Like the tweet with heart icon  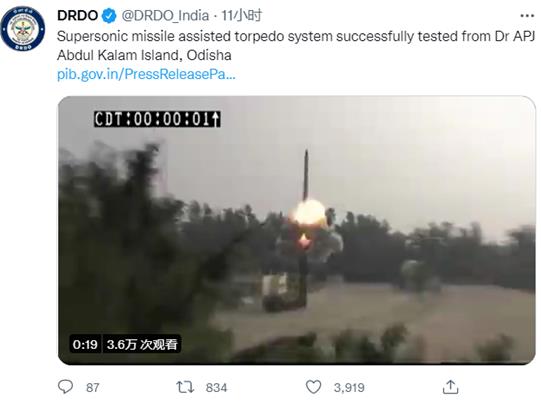click(313, 387)
